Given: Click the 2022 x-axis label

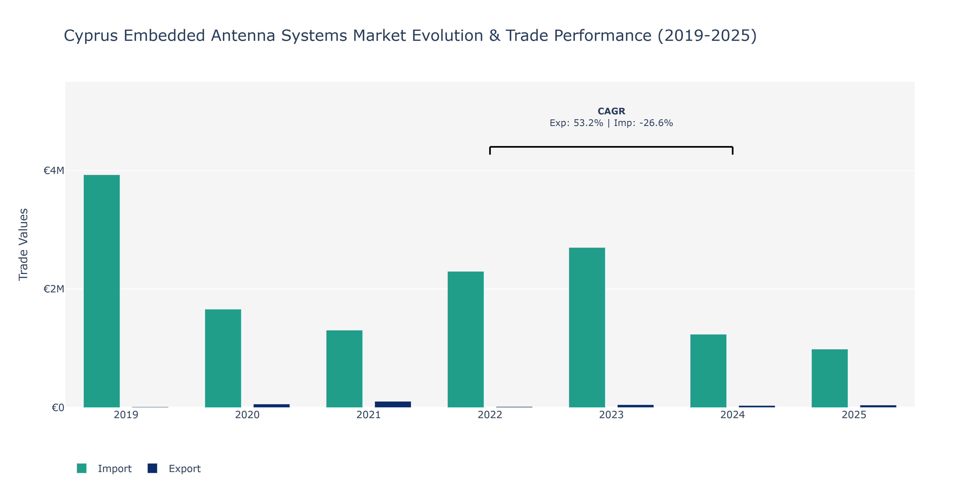Looking at the screenshot, I should point(490,415).
